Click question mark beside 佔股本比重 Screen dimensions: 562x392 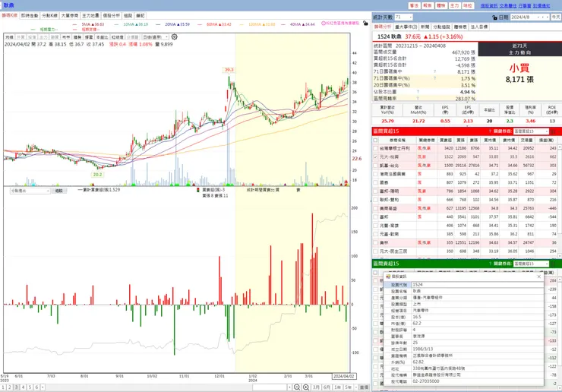(418, 92)
